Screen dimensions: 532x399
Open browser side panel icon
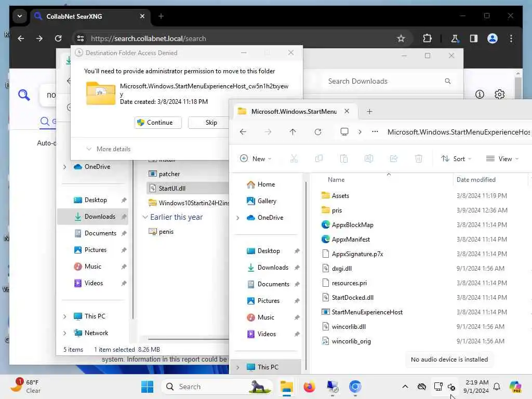[x=474, y=38]
